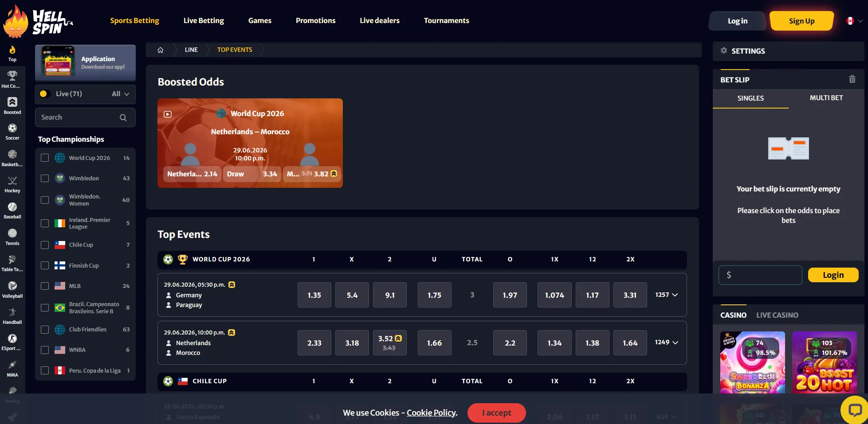The image size is (868, 424).
Task: Check the Wimbledon championship box
Action: pyautogui.click(x=45, y=178)
